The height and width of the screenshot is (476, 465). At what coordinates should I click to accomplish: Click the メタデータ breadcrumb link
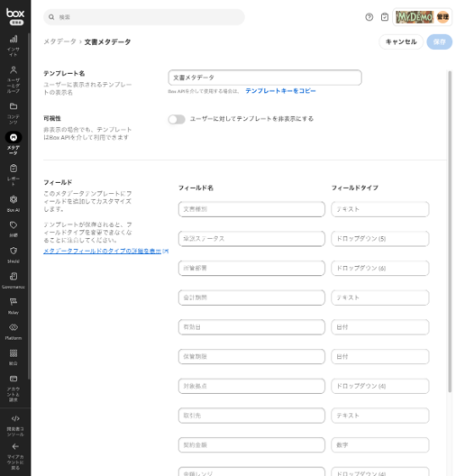[x=59, y=41]
